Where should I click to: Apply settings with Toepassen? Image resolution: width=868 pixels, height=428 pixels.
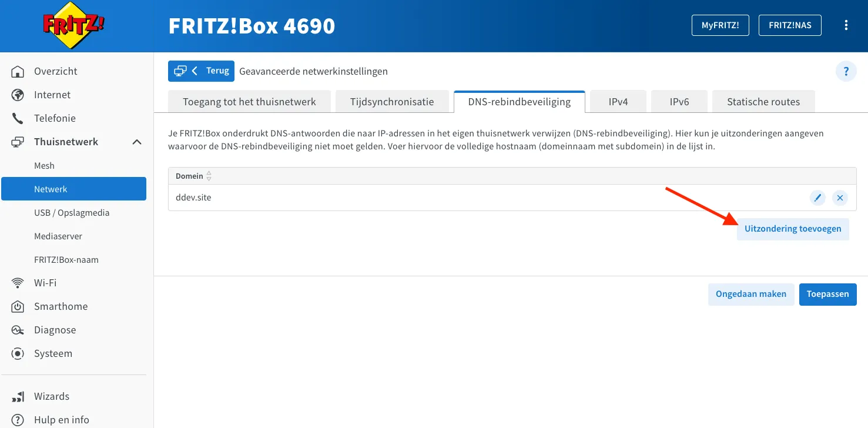coord(827,294)
